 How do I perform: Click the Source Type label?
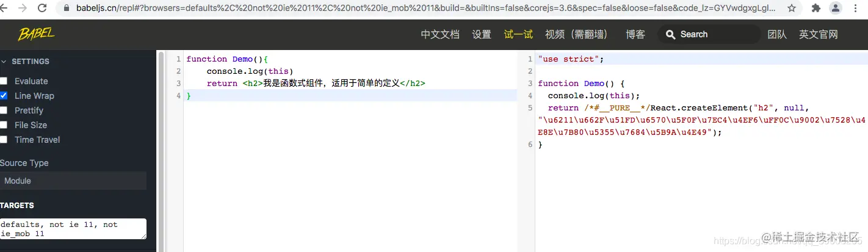24,163
